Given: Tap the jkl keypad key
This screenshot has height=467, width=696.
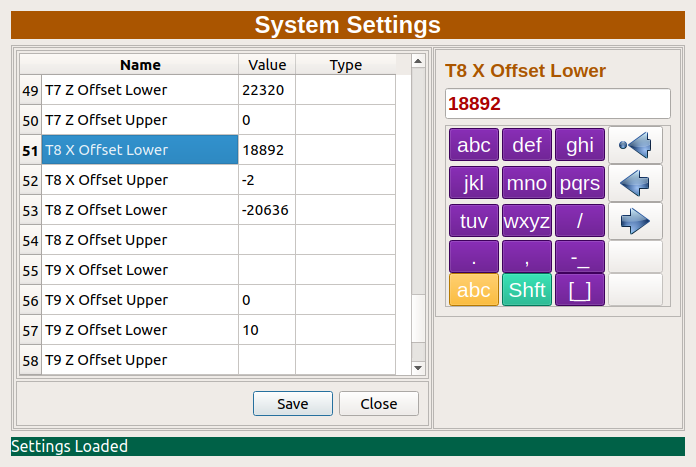Looking at the screenshot, I should (474, 183).
